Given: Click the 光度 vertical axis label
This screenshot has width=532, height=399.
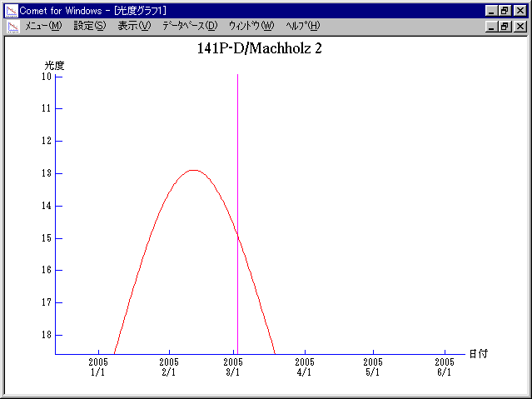Looking at the screenshot, I should [x=54, y=65].
